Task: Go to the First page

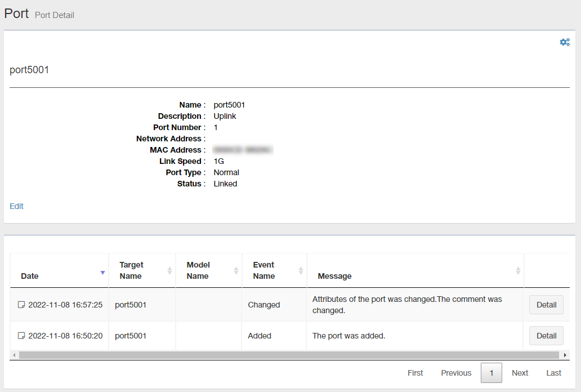Action: click(415, 373)
